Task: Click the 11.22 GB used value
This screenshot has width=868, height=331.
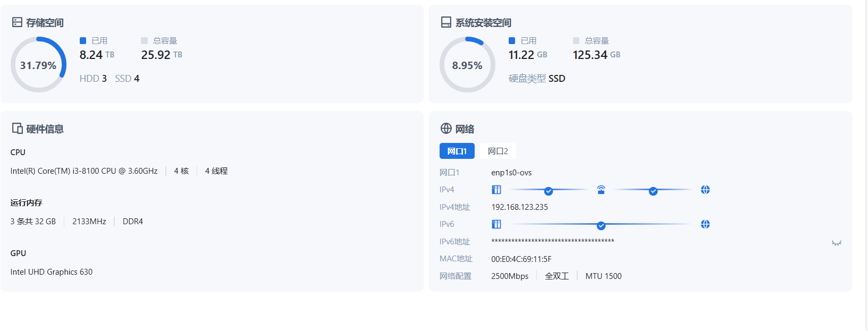Action: 528,55
